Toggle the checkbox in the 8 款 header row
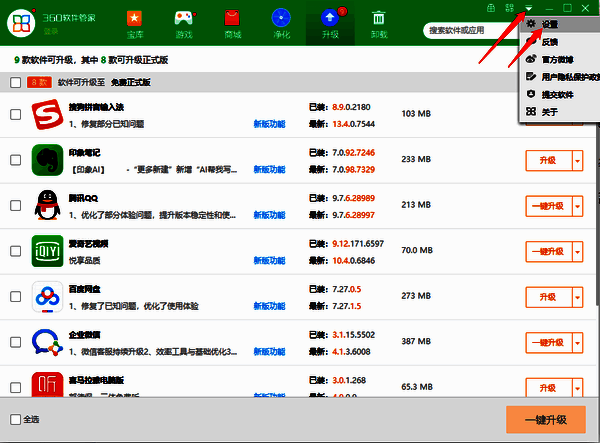Image resolution: width=600 pixels, height=443 pixels. click(16, 82)
